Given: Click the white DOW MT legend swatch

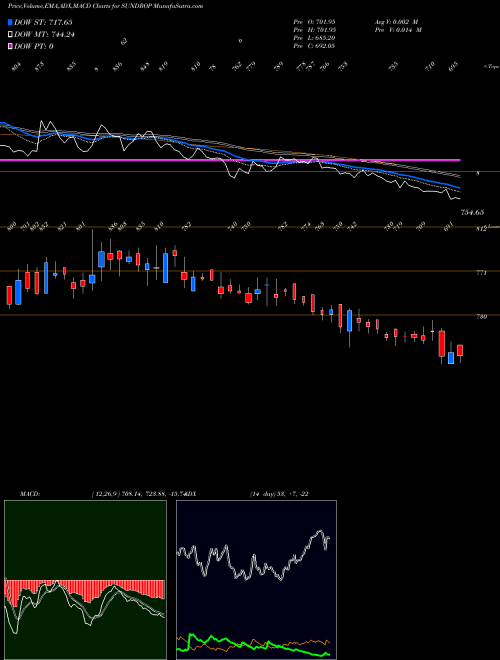Looking at the screenshot, I should pos(10,35).
